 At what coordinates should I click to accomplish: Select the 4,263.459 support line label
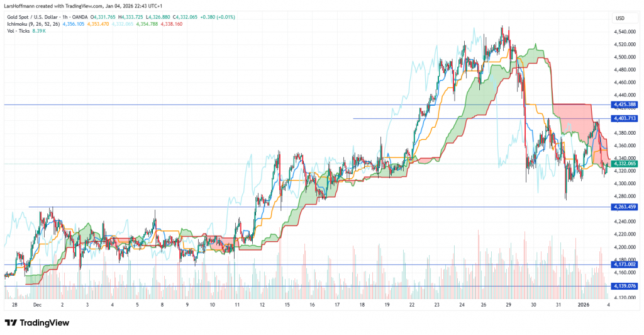(624, 207)
